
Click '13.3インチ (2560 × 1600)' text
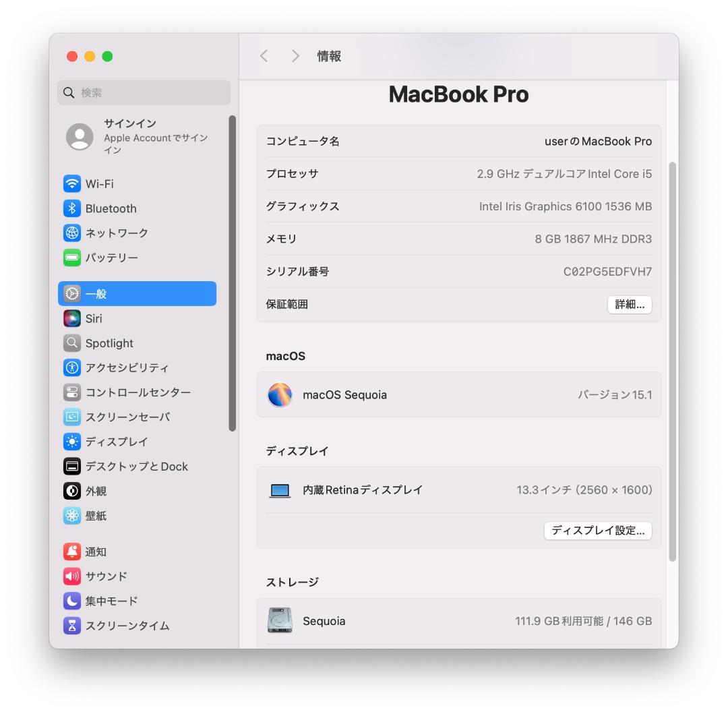(x=584, y=490)
